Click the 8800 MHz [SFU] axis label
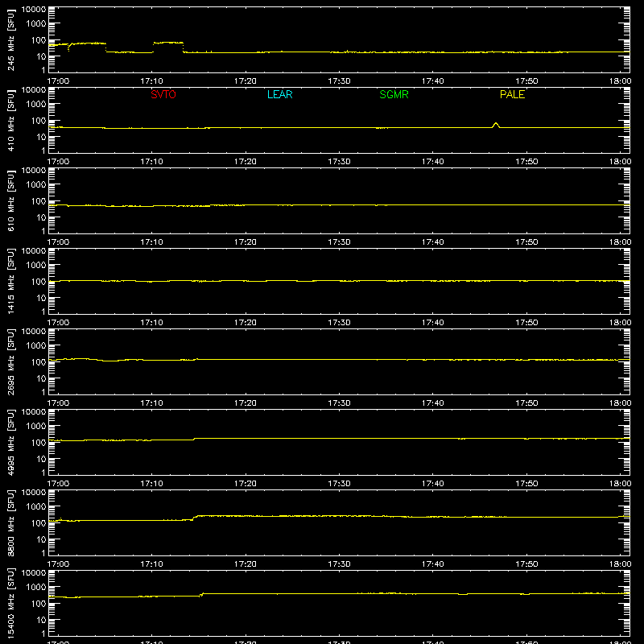This screenshot has height=644, width=644. [x=11, y=522]
